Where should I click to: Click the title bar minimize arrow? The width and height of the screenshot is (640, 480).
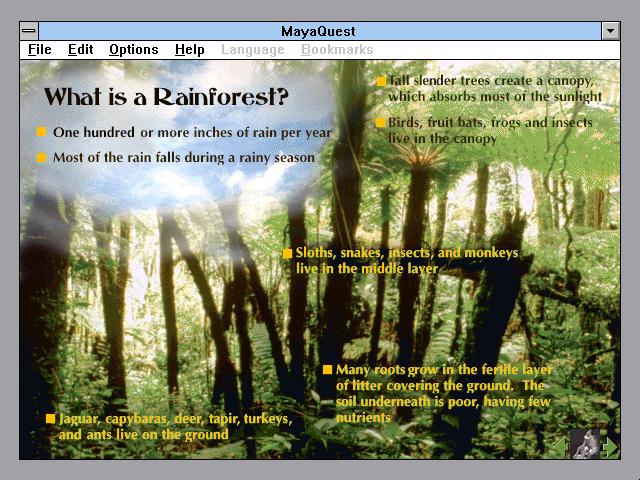point(611,31)
